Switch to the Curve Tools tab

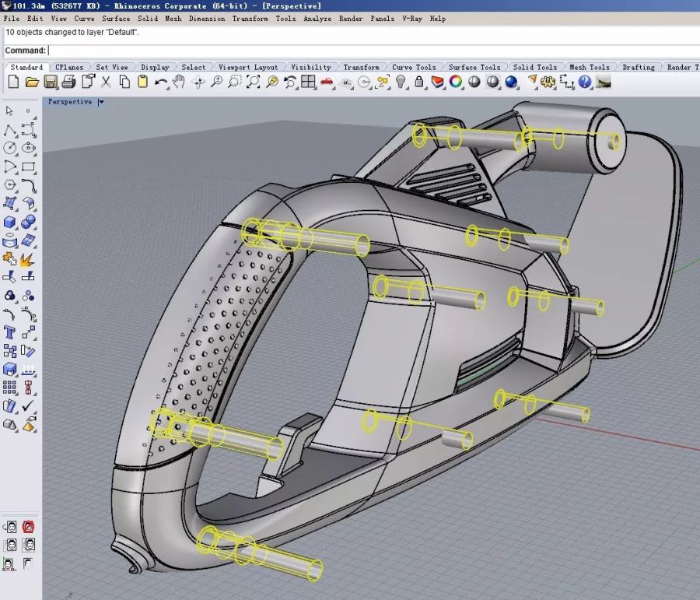[414, 68]
